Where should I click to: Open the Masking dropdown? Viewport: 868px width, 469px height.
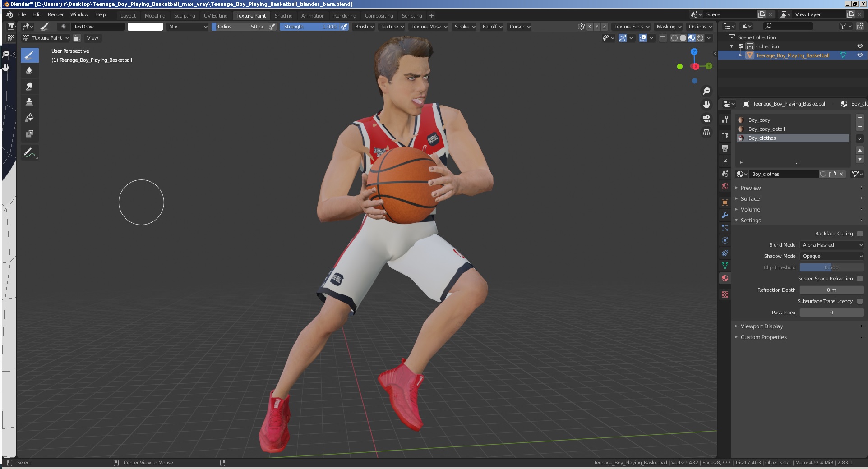(669, 27)
